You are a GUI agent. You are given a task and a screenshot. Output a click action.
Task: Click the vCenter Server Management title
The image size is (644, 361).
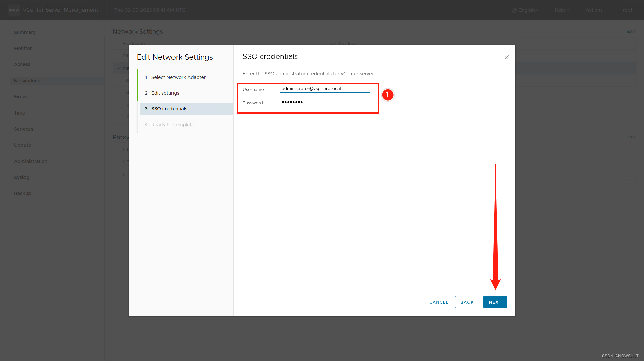tap(61, 10)
